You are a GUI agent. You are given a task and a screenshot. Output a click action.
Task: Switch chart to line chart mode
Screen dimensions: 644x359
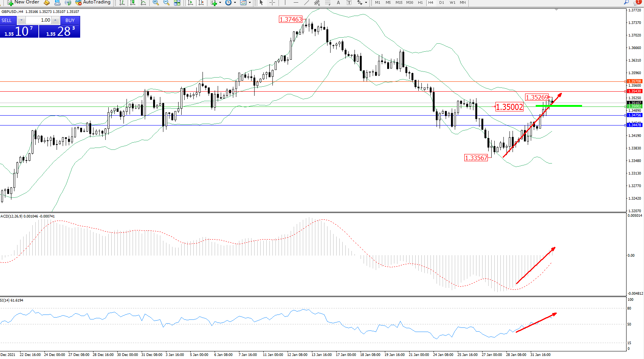(143, 3)
